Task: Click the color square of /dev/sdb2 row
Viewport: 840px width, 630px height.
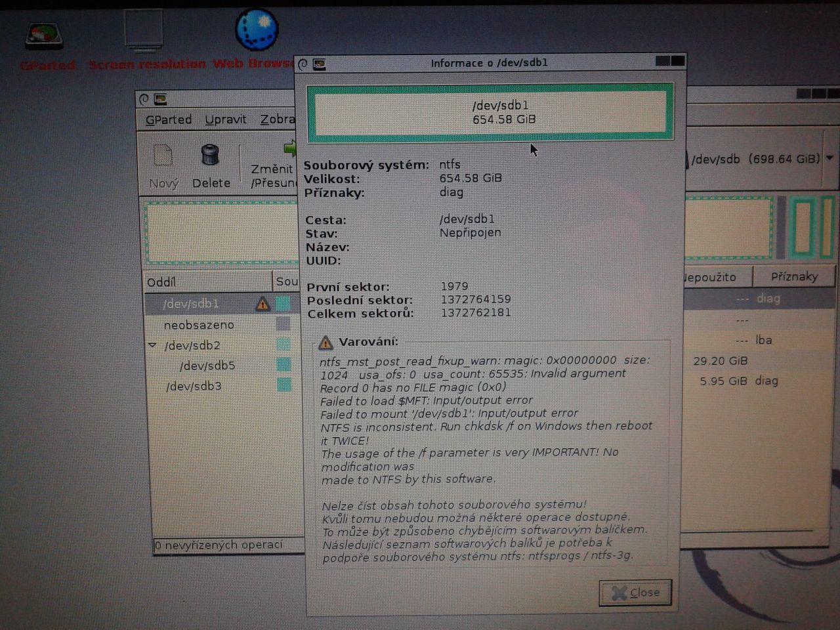Action: [283, 344]
